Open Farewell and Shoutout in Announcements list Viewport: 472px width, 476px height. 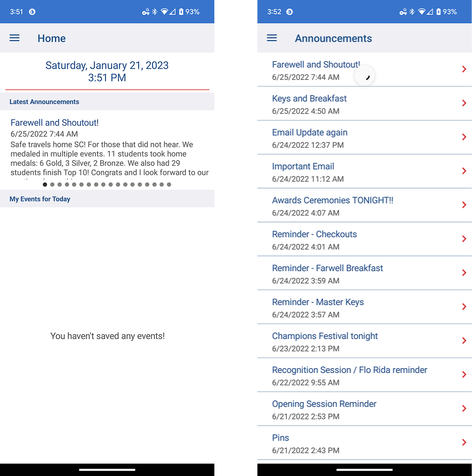[364, 70]
